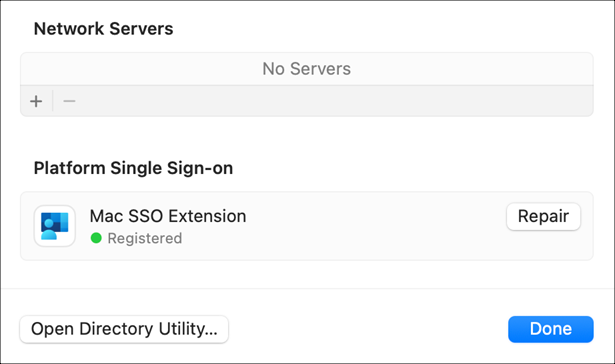Click the divider between plus and minus

53,101
